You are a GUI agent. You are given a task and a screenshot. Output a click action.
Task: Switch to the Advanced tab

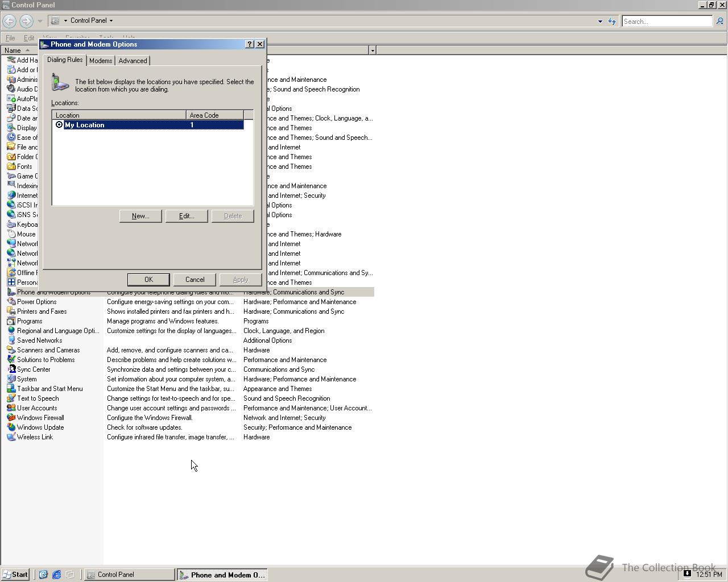[133, 61]
